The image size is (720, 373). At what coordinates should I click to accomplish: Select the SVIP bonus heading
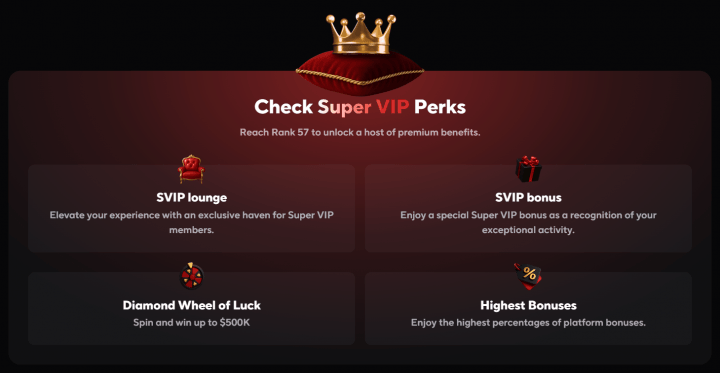coord(528,198)
